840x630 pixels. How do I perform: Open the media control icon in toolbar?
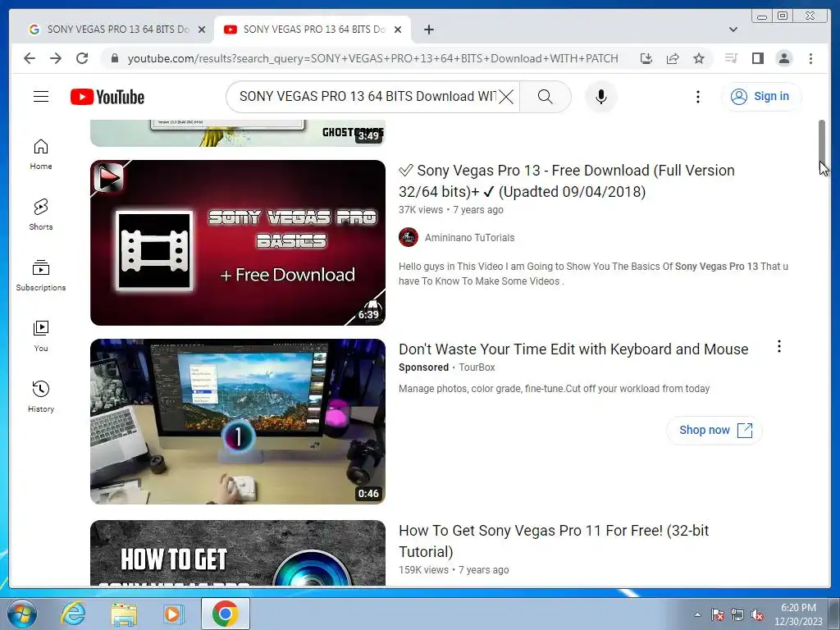coord(731,58)
